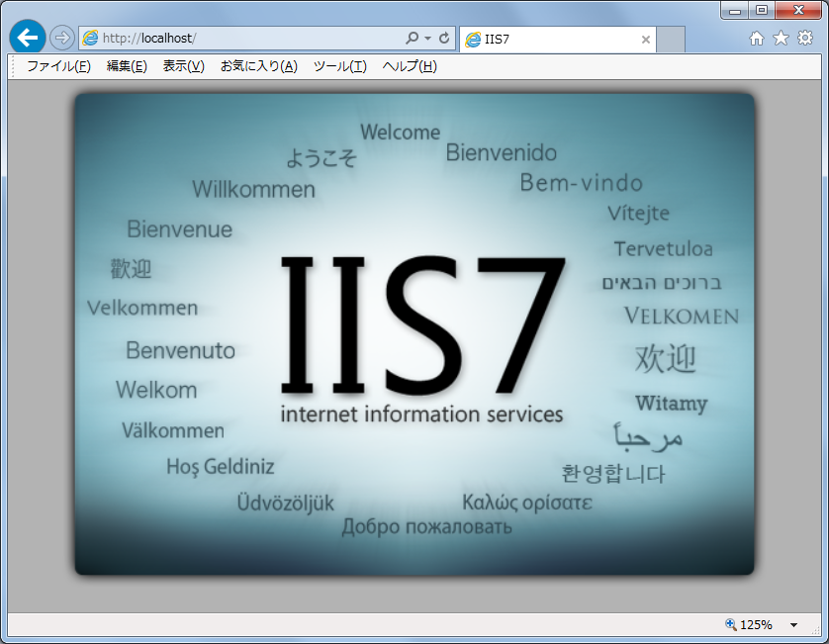
Task: Open the Tools gear icon
Action: point(805,38)
